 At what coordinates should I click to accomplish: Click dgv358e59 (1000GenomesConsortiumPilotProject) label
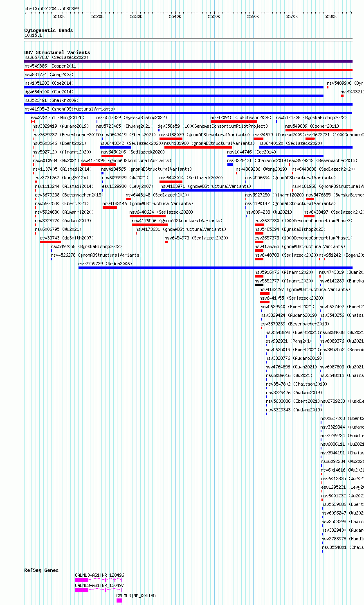[213, 126]
